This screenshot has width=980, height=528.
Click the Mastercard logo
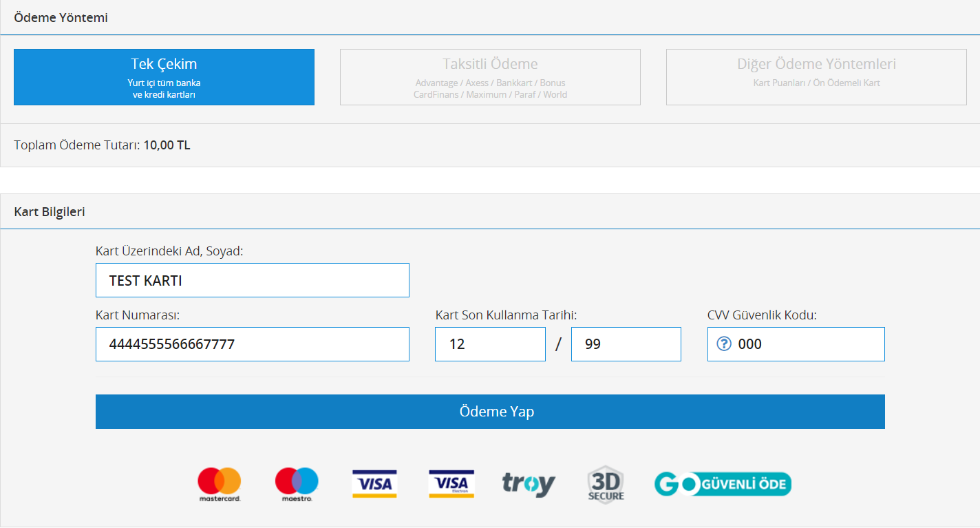pyautogui.click(x=220, y=485)
